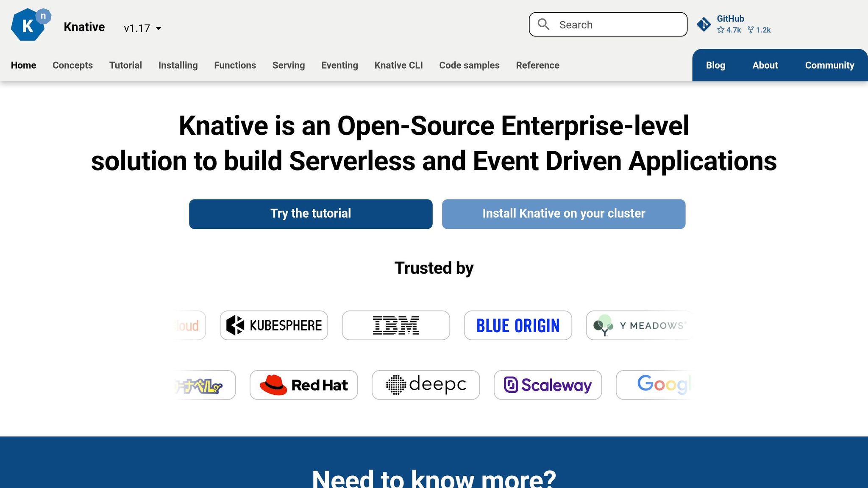Open the Functions tab

(235, 65)
